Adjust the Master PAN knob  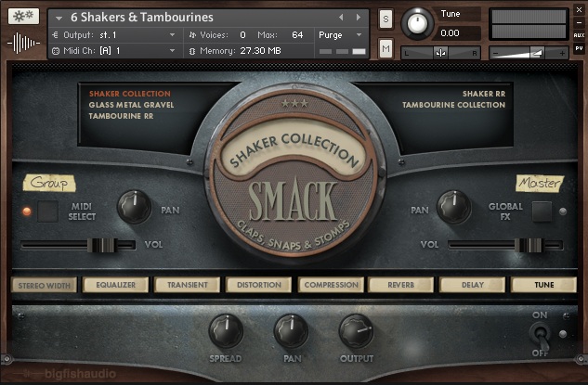[453, 207]
